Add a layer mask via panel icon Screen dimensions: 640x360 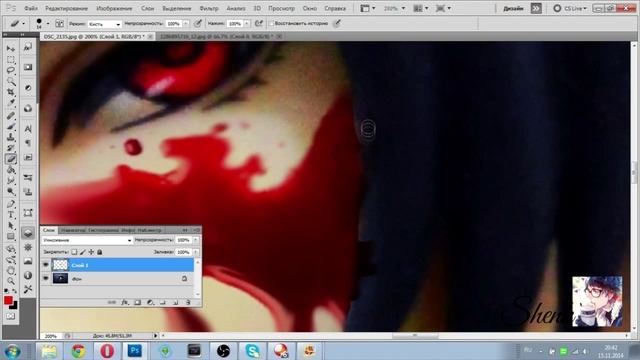pos(138,302)
